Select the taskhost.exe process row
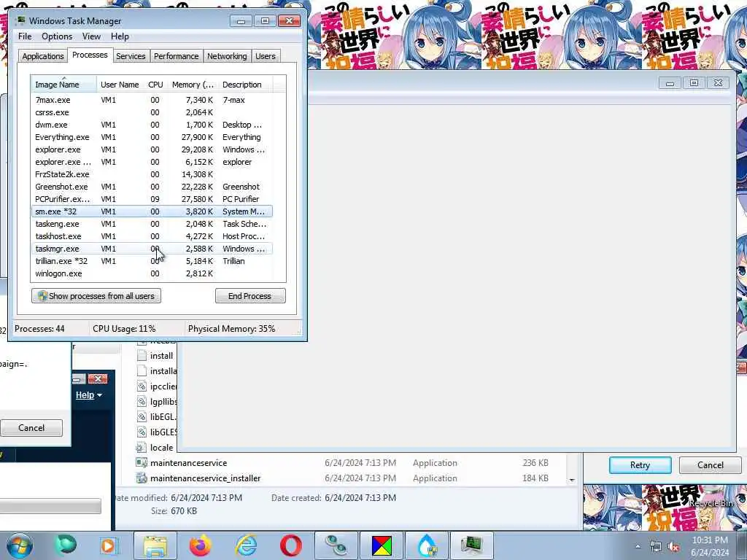This screenshot has width=747, height=560. tap(152, 236)
